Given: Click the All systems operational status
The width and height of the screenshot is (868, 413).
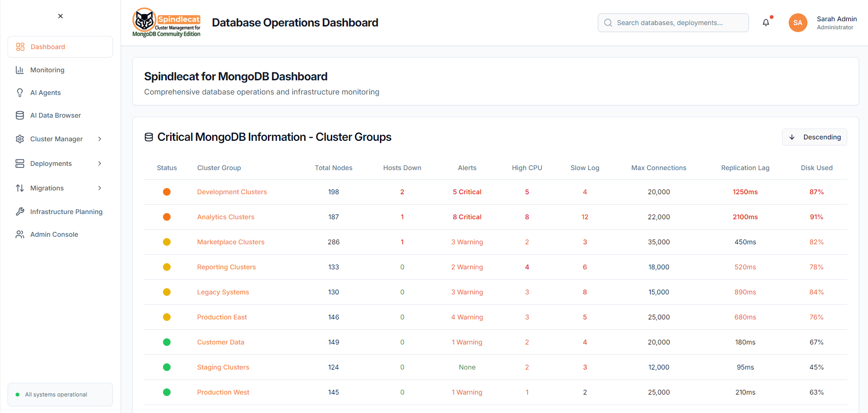Looking at the screenshot, I should pos(60,395).
